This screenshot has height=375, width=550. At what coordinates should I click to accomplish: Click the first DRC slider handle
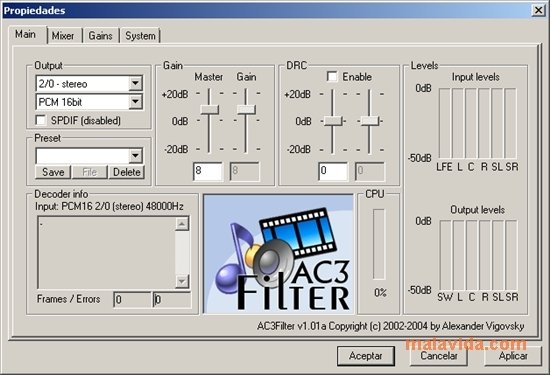333,121
